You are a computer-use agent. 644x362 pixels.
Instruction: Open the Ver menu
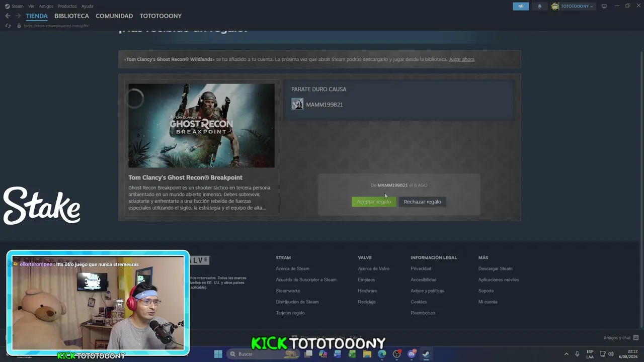[x=31, y=6]
